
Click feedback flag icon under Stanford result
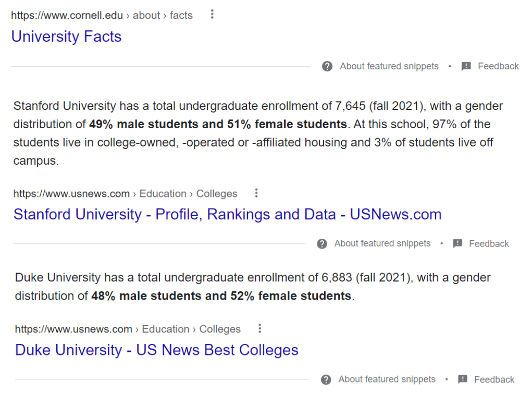[457, 243]
